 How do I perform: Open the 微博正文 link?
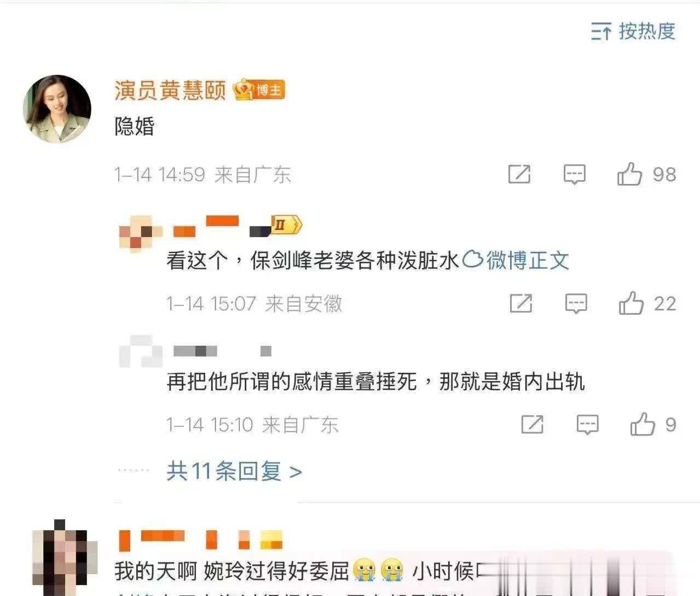(516, 261)
